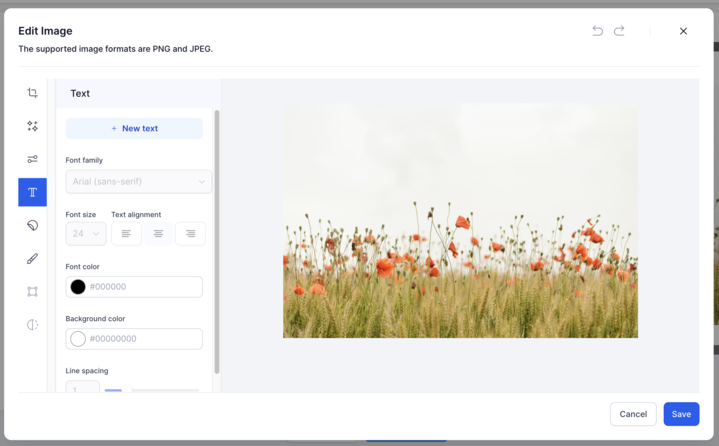Image resolution: width=719 pixels, height=446 pixels.
Task: Open the half-circle contrast tool
Action: pos(32,325)
